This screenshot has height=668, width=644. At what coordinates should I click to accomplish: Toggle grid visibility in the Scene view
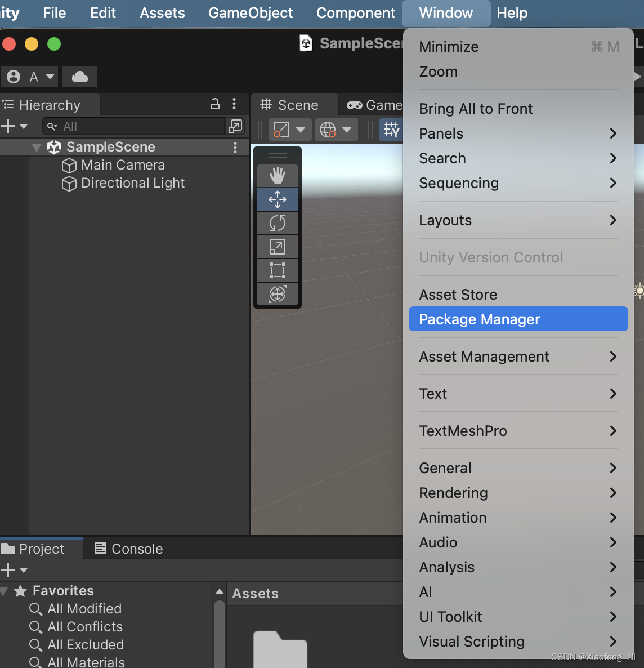point(392,129)
